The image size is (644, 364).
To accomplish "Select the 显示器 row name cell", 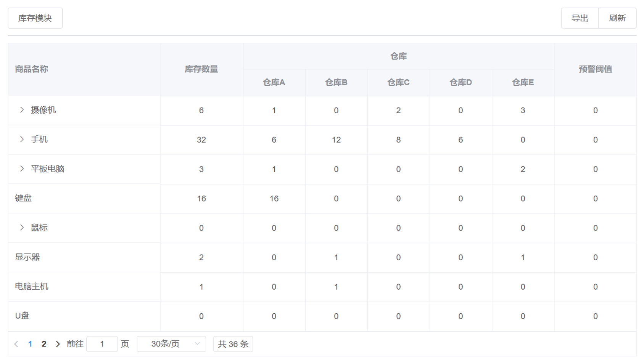I will pyautogui.click(x=27, y=257).
